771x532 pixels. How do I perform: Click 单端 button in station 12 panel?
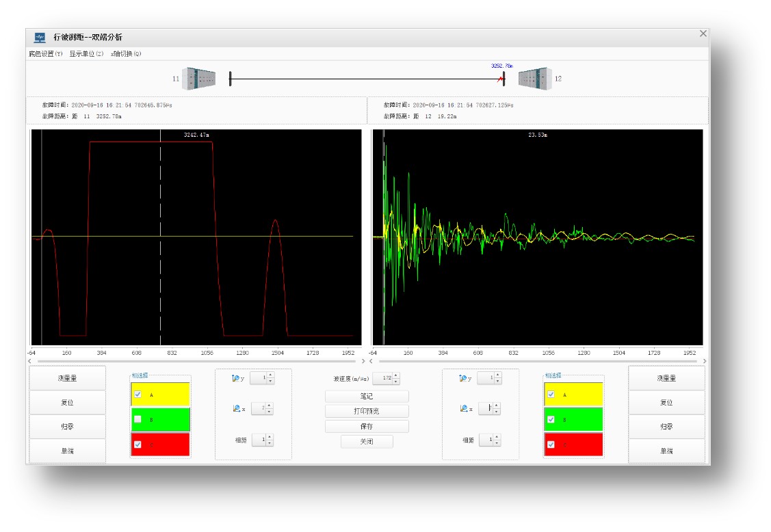click(666, 451)
